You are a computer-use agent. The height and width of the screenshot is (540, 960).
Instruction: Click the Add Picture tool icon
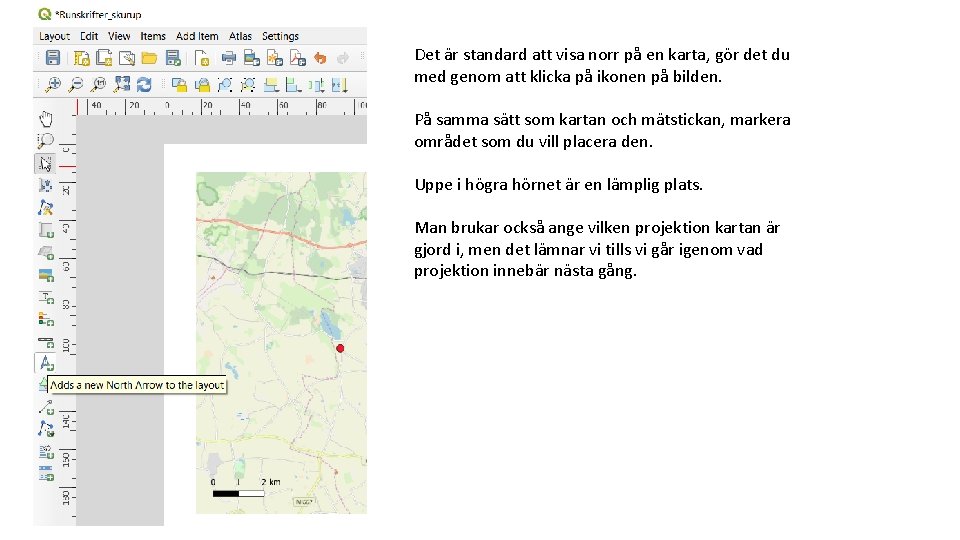(46, 275)
